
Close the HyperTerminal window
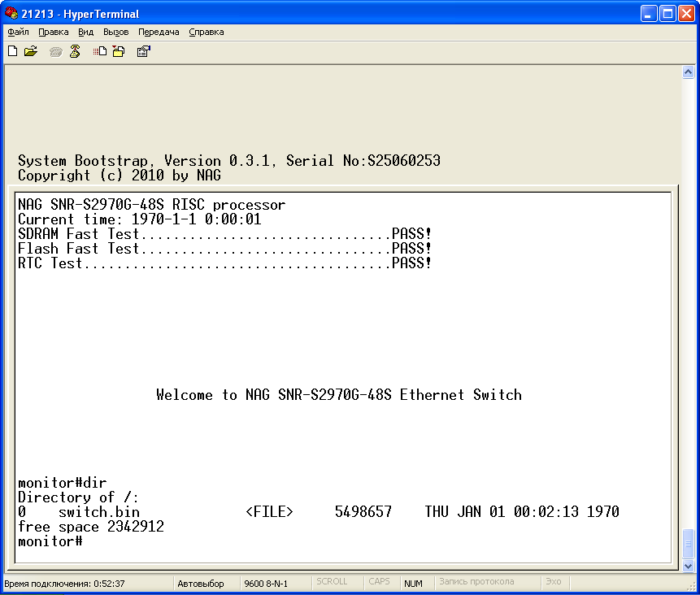pyautogui.click(x=687, y=14)
